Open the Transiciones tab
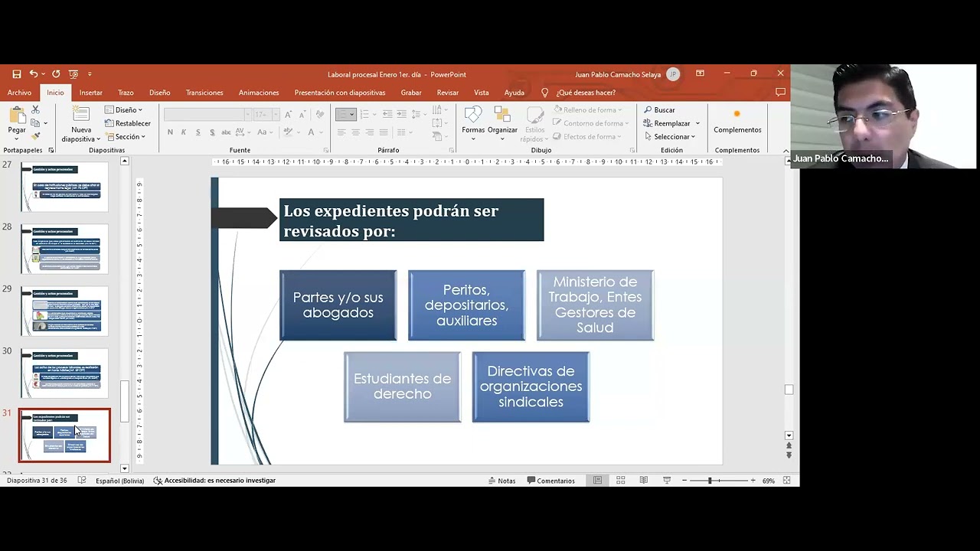Viewport: 980px width, 551px height. 204,93
